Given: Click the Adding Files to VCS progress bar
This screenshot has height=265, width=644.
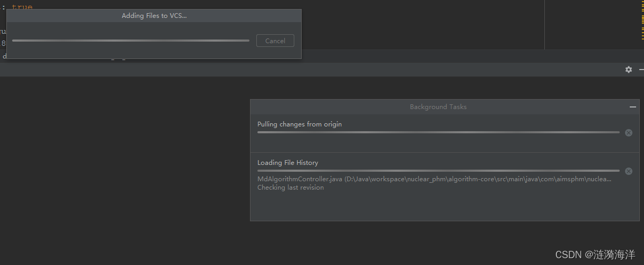Looking at the screenshot, I should coord(131,41).
